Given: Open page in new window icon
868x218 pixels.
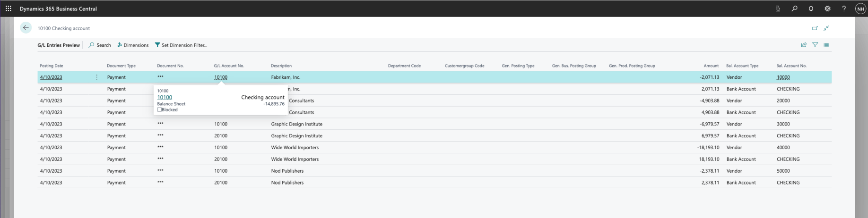Looking at the screenshot, I should (815, 28).
